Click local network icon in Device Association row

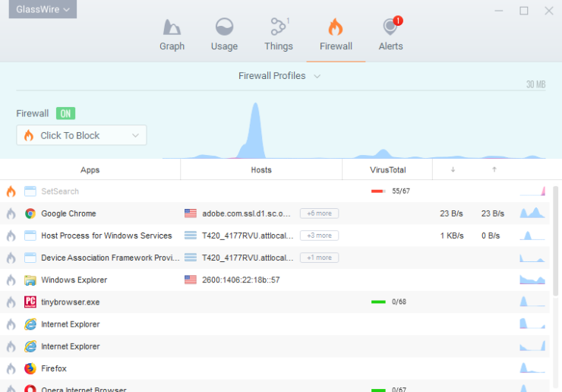pos(191,258)
